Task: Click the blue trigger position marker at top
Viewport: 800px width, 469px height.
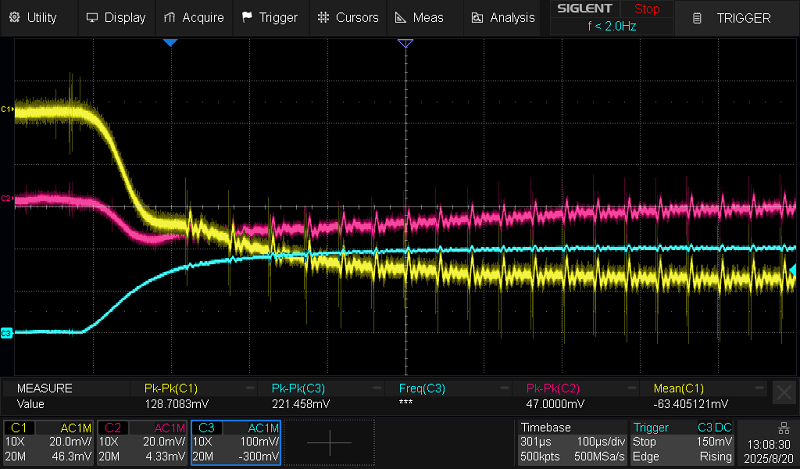Action: (x=170, y=44)
